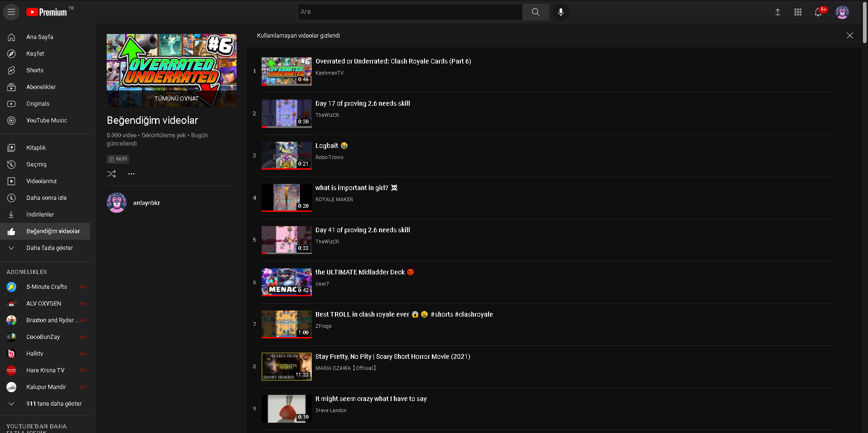868x433 pixels.
Task: Start voice search with microphone
Action: [x=561, y=12]
